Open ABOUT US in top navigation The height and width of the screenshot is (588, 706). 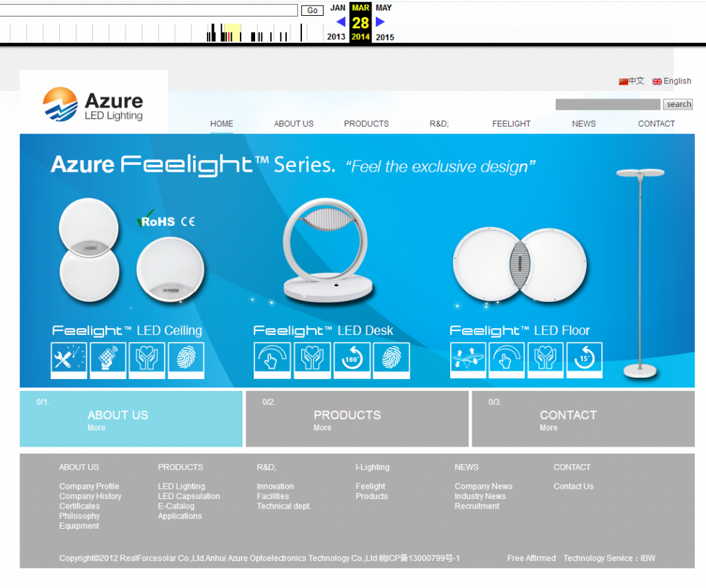pyautogui.click(x=294, y=124)
